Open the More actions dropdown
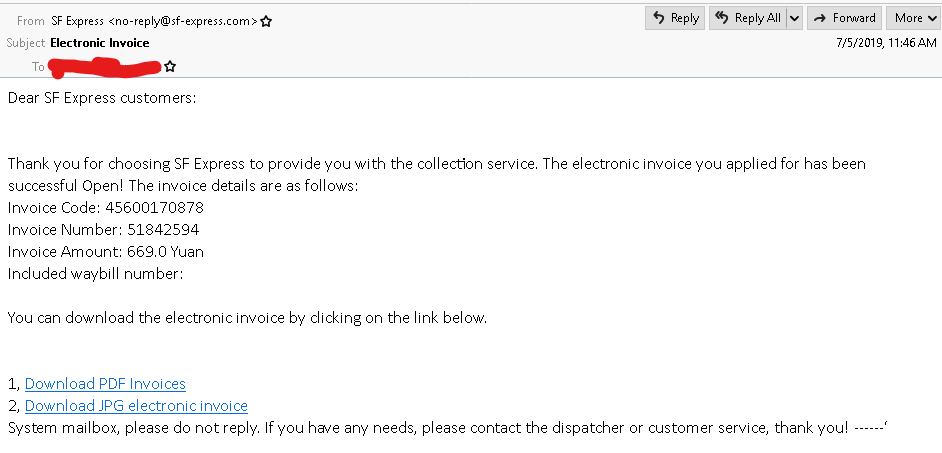This screenshot has width=942, height=453. click(914, 18)
